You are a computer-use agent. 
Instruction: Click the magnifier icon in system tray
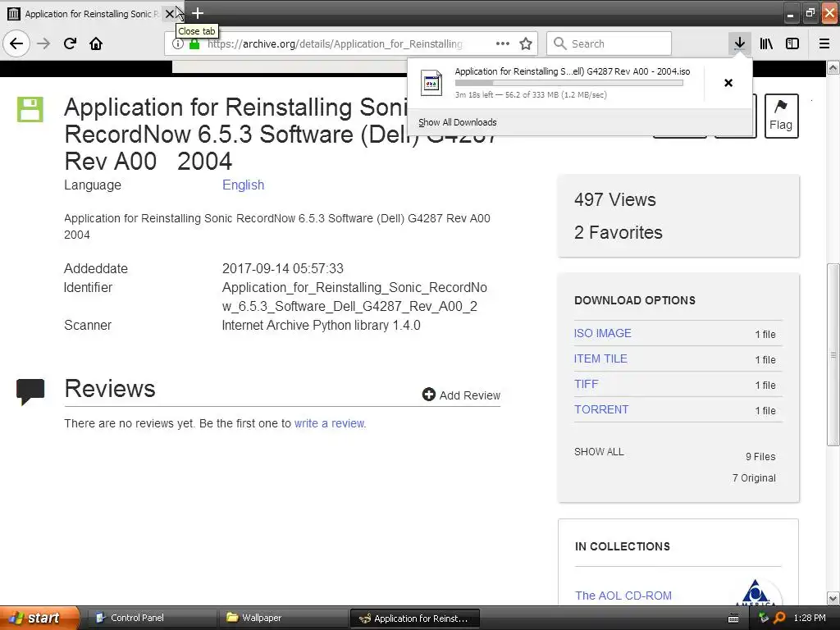779,618
